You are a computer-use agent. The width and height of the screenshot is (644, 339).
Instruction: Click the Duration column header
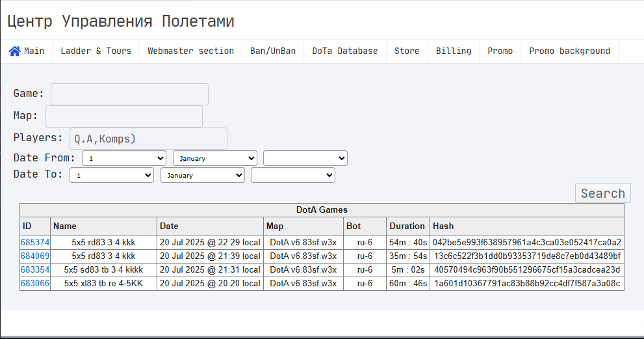[x=408, y=226]
